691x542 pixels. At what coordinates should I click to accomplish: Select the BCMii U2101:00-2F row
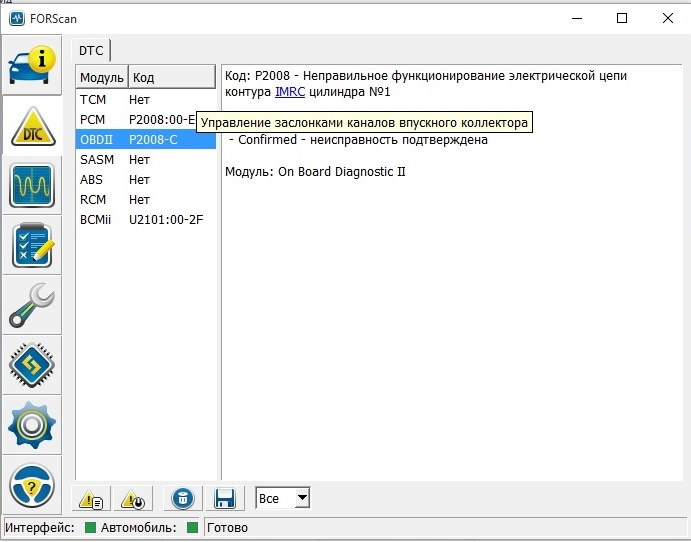(x=146, y=219)
